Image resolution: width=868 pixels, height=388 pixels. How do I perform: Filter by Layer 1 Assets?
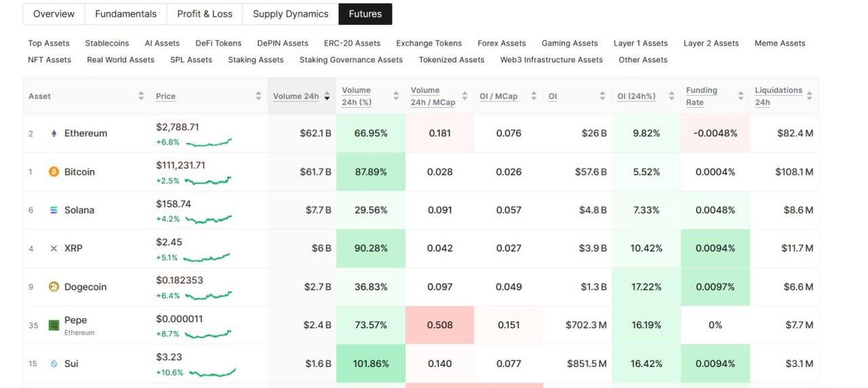[641, 43]
